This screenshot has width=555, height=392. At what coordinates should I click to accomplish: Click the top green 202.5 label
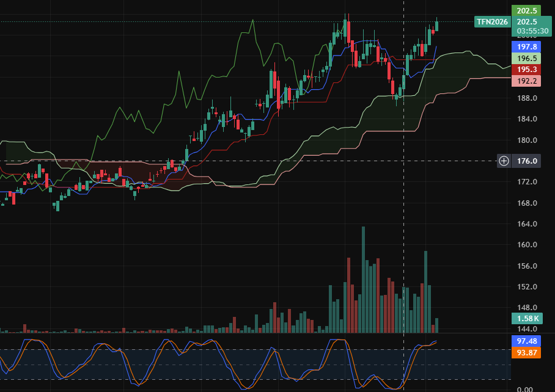pos(526,11)
